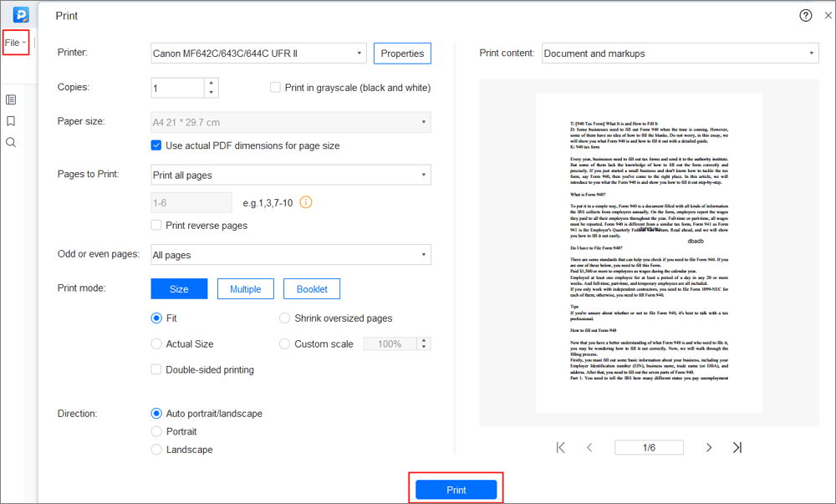Open the File menu
This screenshot has width=836, height=504.
tap(15, 43)
